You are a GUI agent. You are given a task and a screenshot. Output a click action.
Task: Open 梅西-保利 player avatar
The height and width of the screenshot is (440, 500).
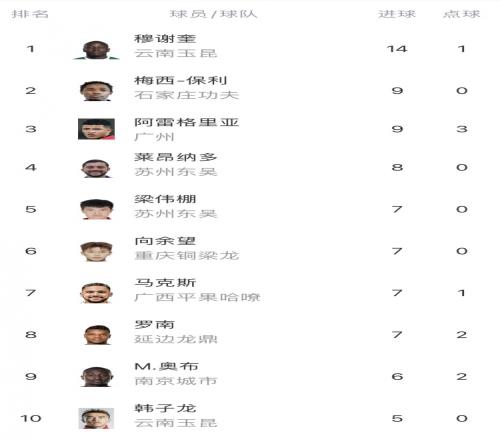coord(96,91)
